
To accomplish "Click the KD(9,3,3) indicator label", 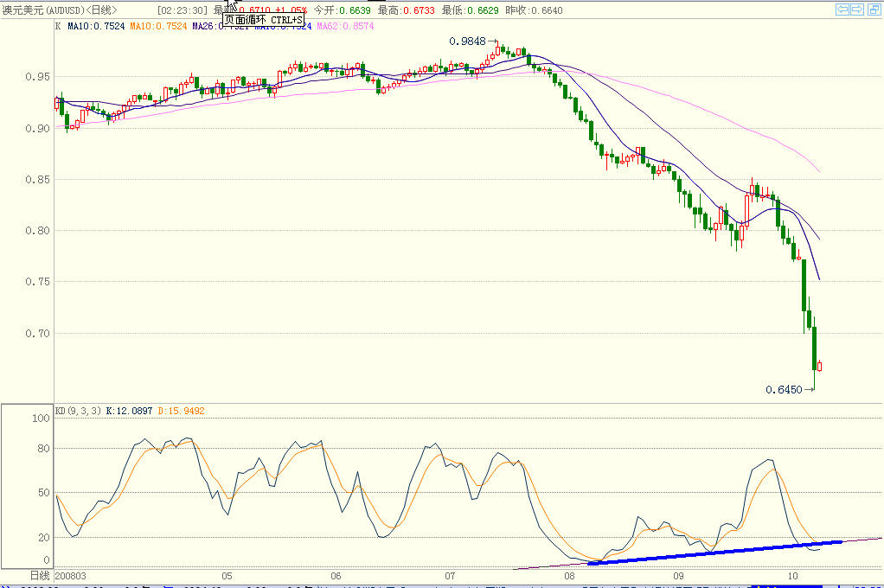I will (x=78, y=411).
